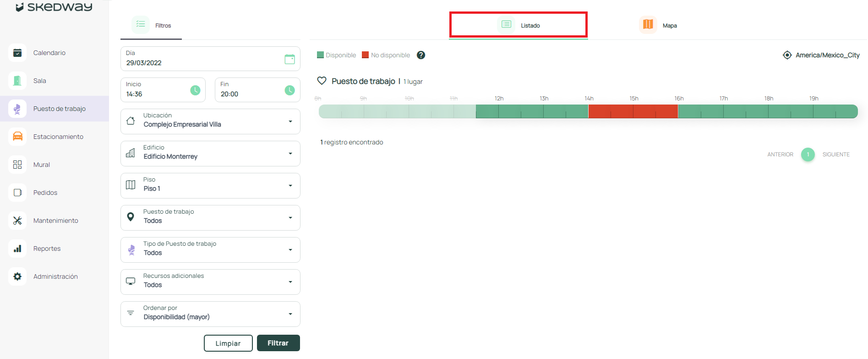Screen dimensions: 868x359
Task: Open the date picker calendar icon
Action: coord(289,59)
